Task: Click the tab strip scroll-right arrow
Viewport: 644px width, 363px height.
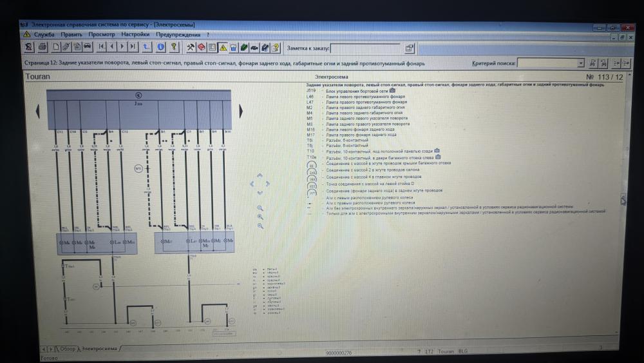Action: pyautogui.click(x=50, y=349)
